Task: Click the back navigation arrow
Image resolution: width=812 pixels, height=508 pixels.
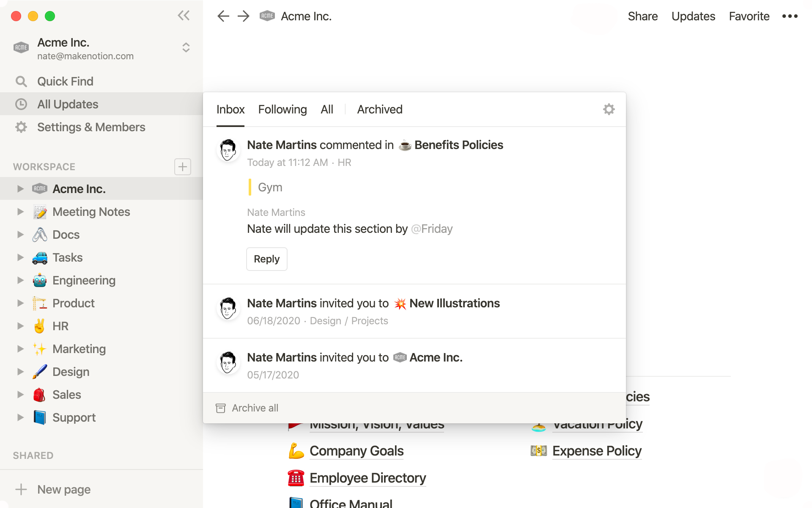Action: 223,16
